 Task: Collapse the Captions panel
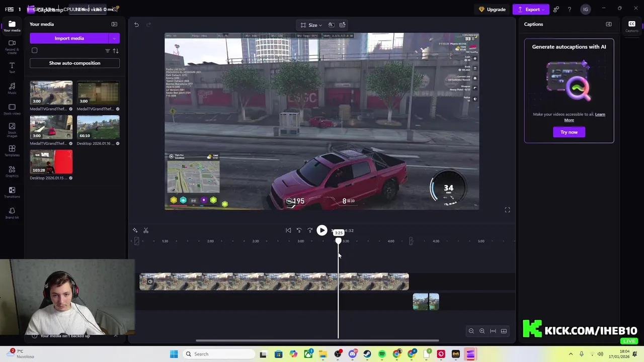point(609,24)
